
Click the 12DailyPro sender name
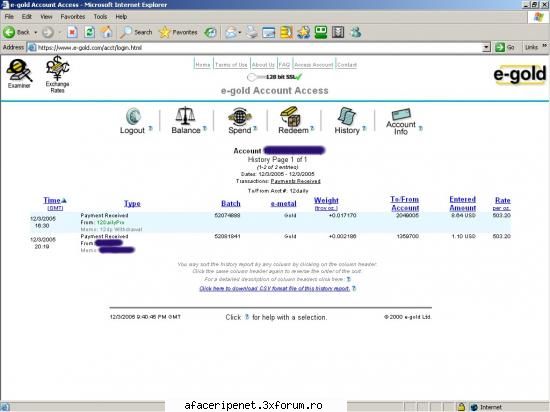(x=110, y=222)
